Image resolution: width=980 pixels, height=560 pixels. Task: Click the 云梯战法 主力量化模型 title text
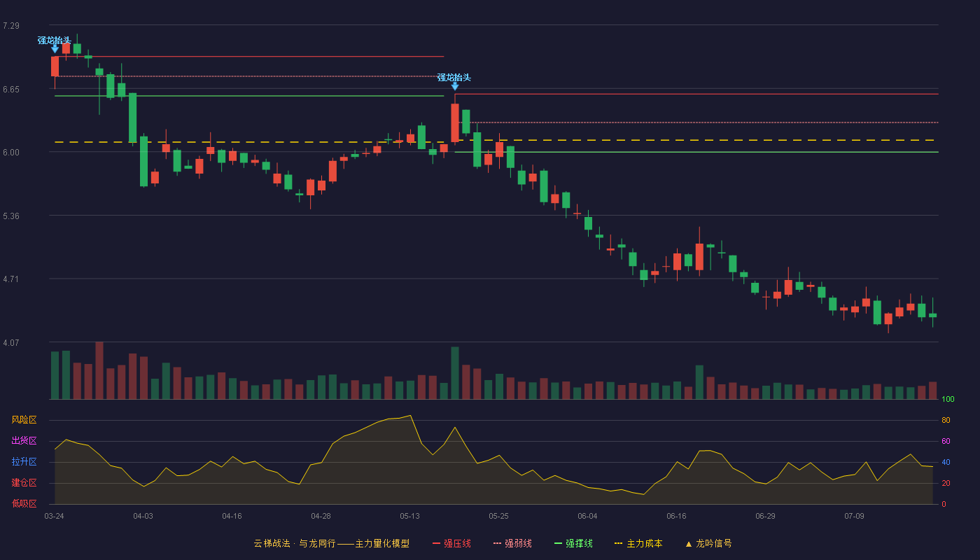(331, 543)
